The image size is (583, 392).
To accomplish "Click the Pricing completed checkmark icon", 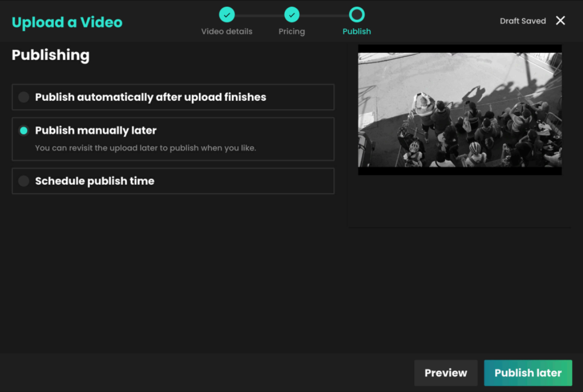I will point(291,14).
